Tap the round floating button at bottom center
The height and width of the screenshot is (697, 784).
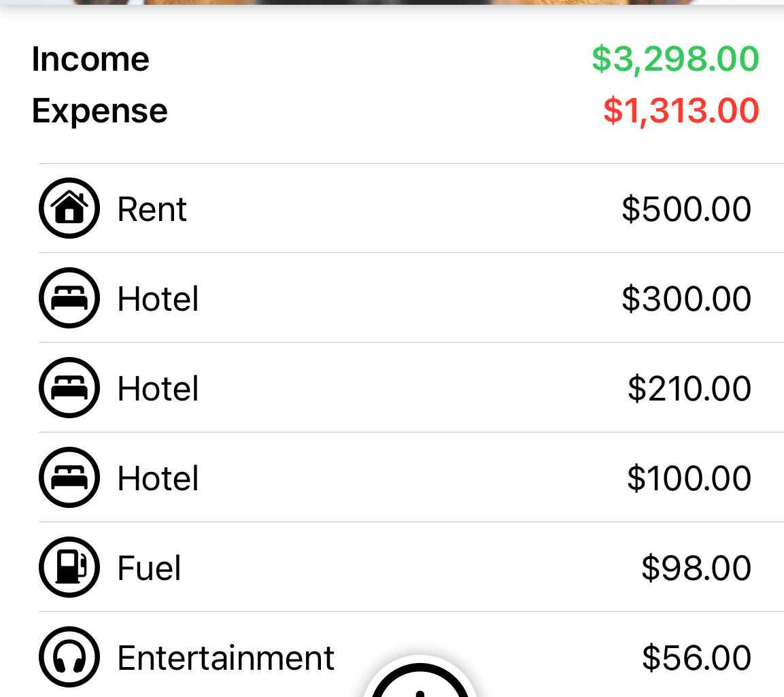pos(420,679)
